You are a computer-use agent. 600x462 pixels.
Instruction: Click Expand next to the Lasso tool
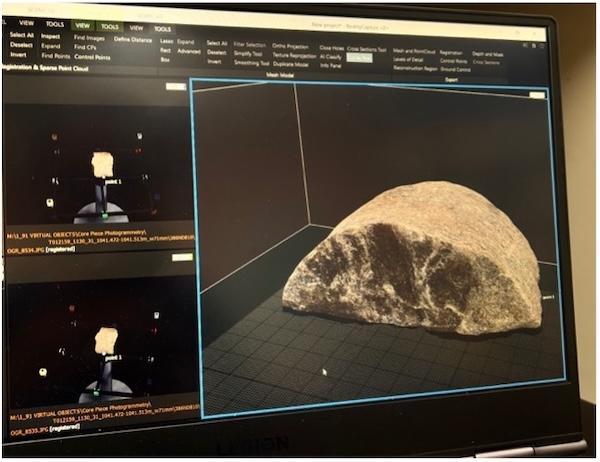coord(186,42)
